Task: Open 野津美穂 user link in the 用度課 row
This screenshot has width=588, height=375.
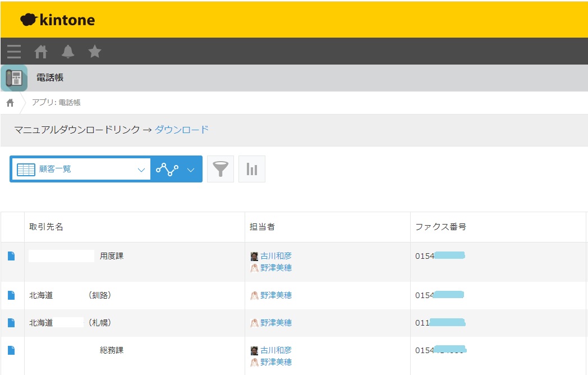Action: 276,268
